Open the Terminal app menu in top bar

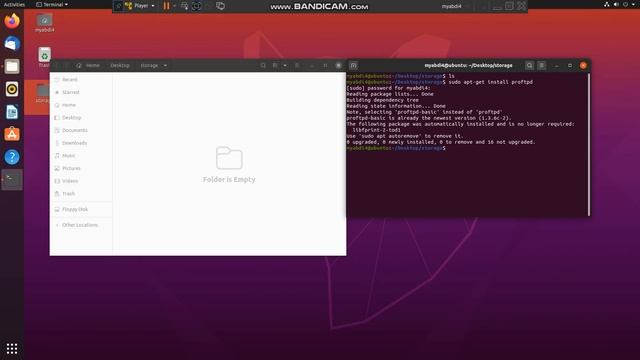(x=52, y=4)
